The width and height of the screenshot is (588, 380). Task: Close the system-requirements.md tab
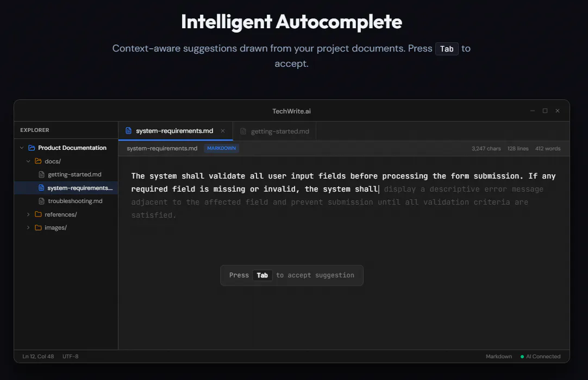(223, 131)
